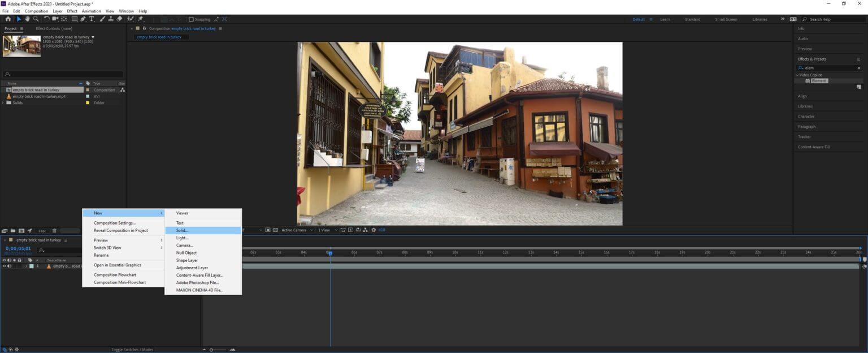Choose Solid from the New submenu
The width and height of the screenshot is (868, 353).
[182, 230]
